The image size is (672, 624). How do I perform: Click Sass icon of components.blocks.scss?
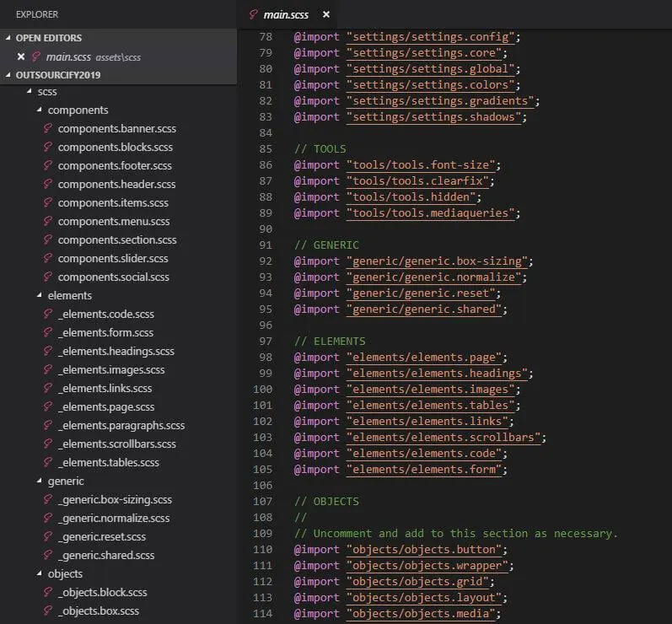[x=48, y=147]
